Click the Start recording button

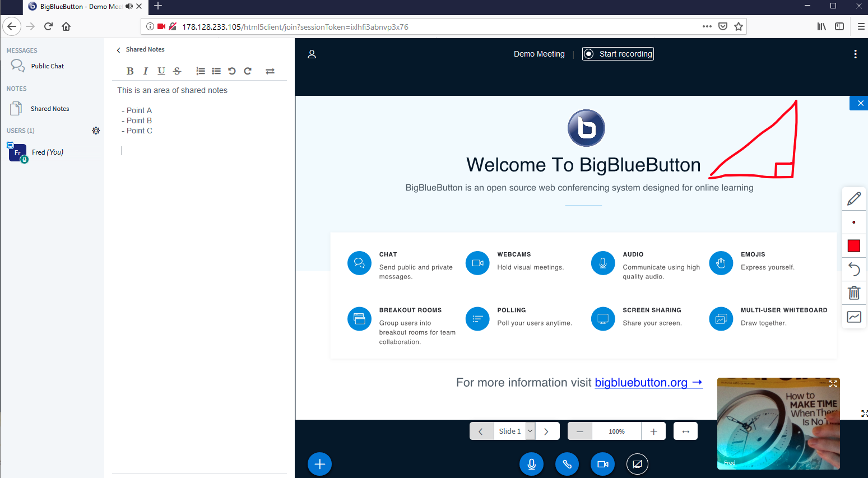pyautogui.click(x=618, y=54)
